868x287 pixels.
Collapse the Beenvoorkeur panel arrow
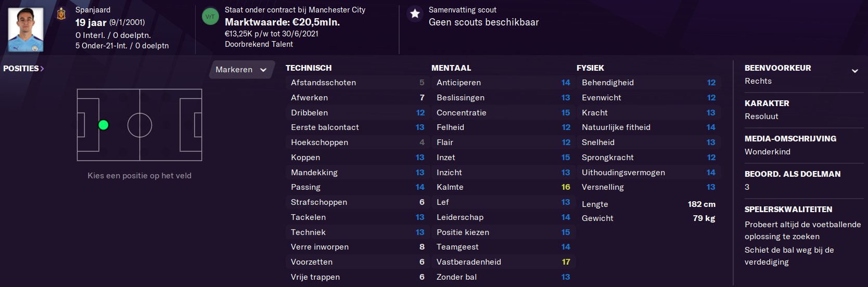[854, 71]
